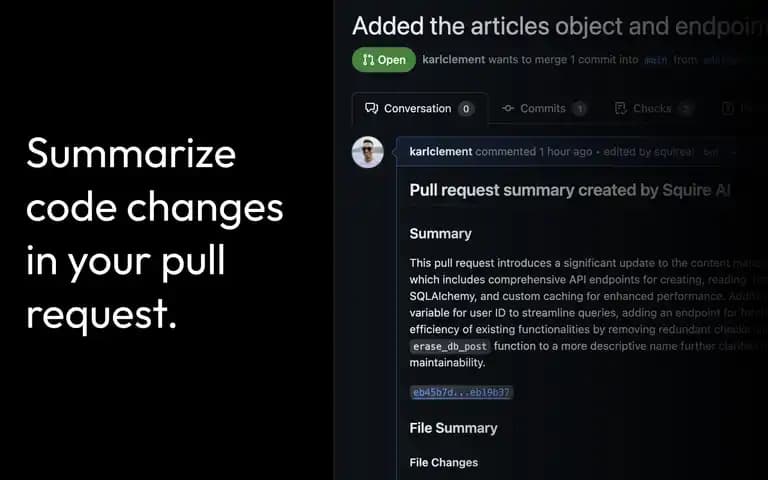Click the 'commented 1 hour ago' timestamp
The image size is (768, 480).
(x=533, y=152)
